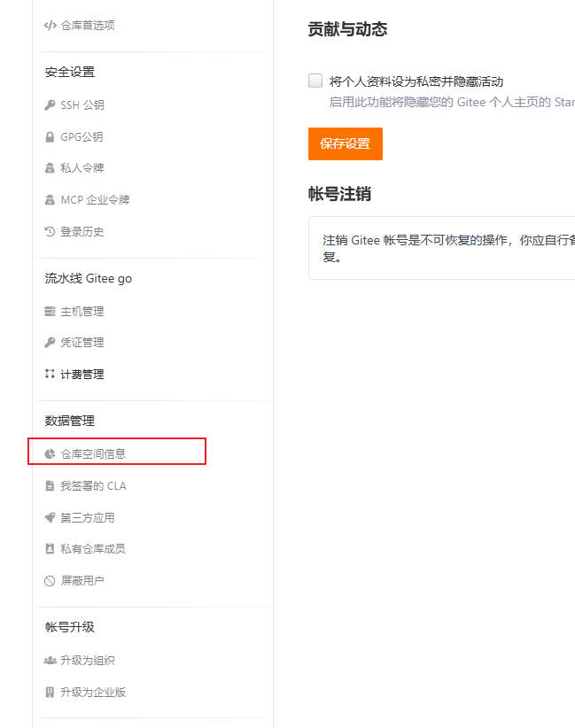Click the icon beside 私人令牌

(x=50, y=168)
